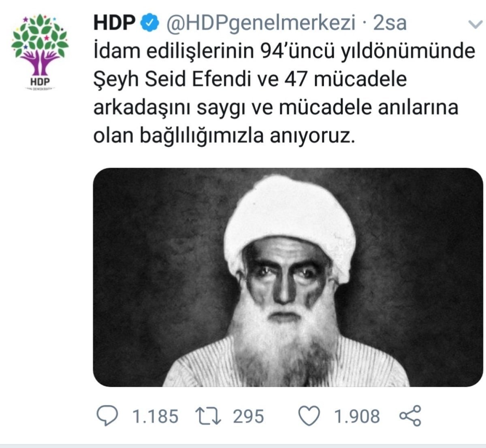The height and width of the screenshot is (448, 486).
Task: Click the blue verified badge
Action: tap(150, 23)
